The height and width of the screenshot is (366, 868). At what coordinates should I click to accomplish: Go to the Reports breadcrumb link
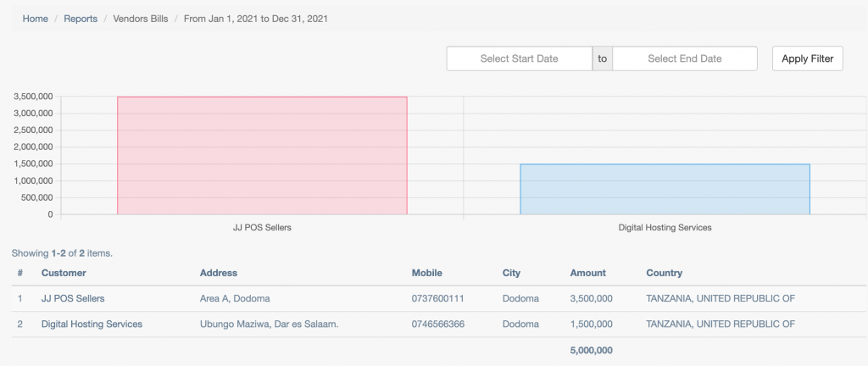pos(81,19)
